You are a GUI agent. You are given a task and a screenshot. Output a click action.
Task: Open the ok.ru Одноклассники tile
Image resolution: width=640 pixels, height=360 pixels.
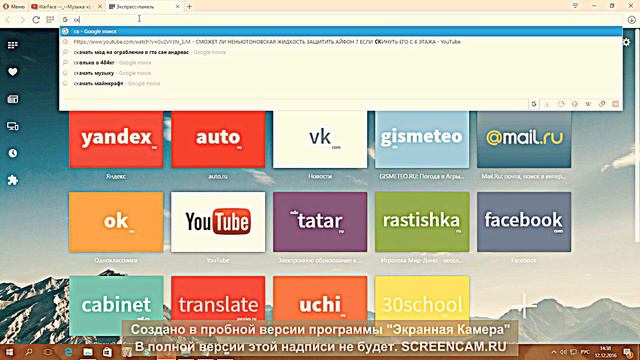click(x=116, y=222)
